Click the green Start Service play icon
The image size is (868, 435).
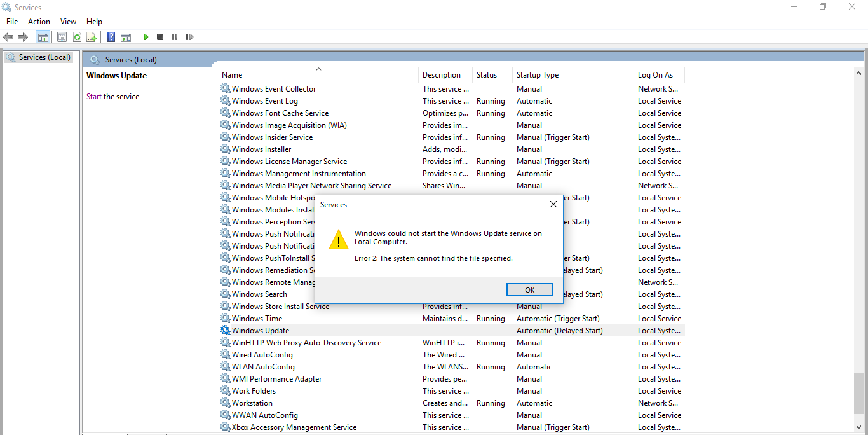pyautogui.click(x=146, y=37)
